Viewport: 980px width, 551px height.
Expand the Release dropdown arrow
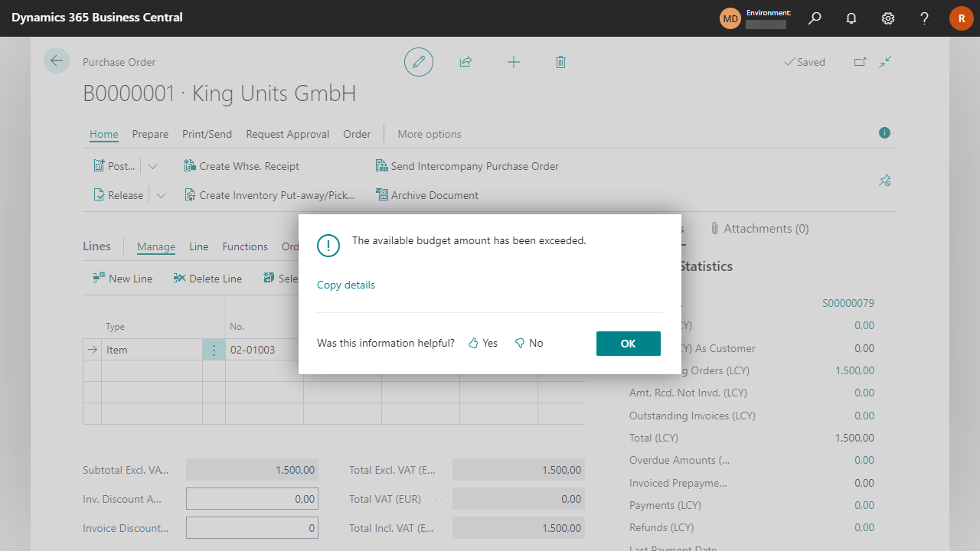point(161,195)
